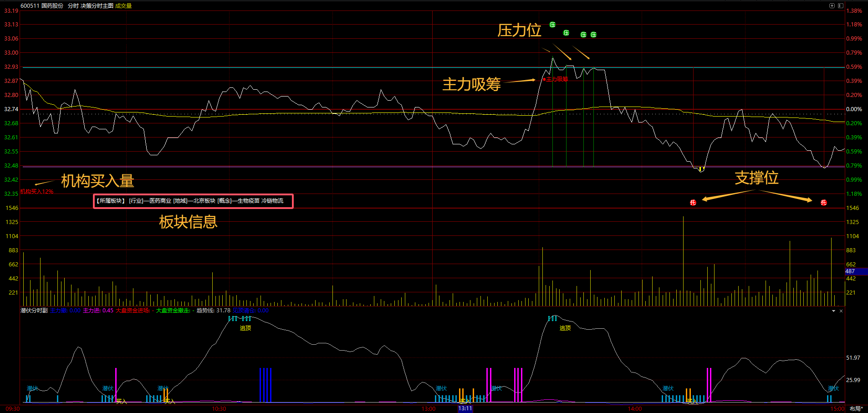Image resolution: width=868 pixels, height=413 pixels.
Task: Click the 32.35 bottom price axis value
Action: pos(11,194)
